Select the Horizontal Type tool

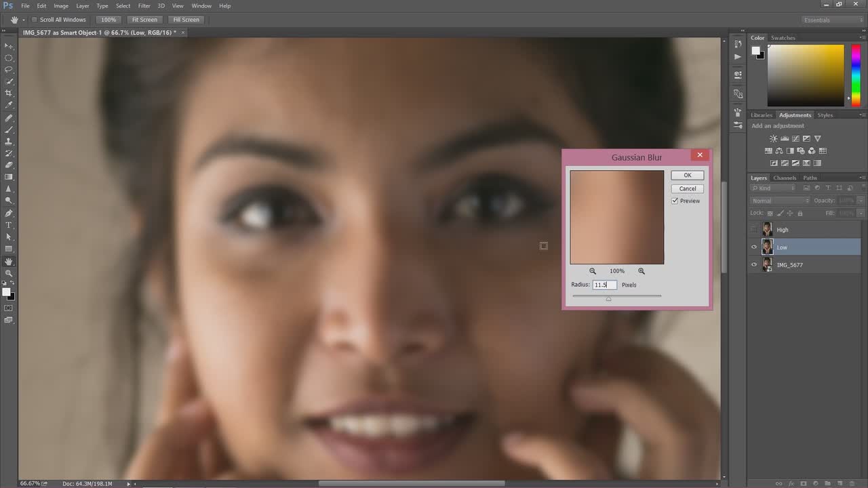click(x=9, y=225)
